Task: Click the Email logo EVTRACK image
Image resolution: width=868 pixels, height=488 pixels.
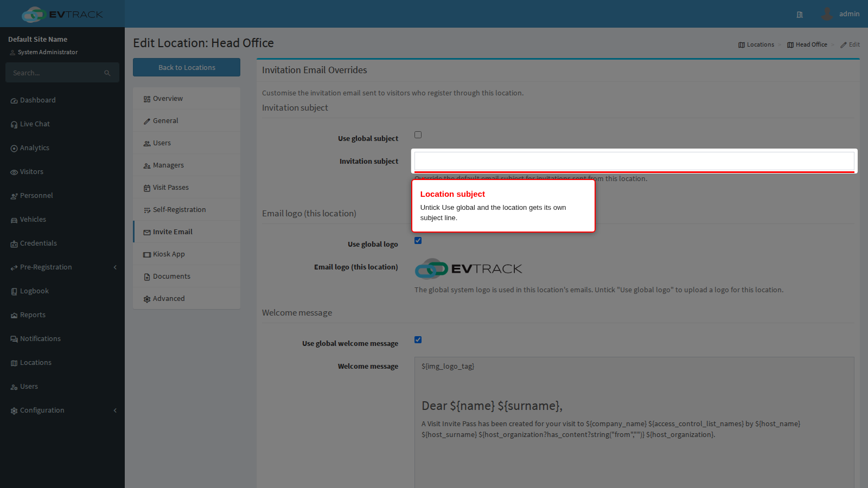Action: click(x=468, y=268)
